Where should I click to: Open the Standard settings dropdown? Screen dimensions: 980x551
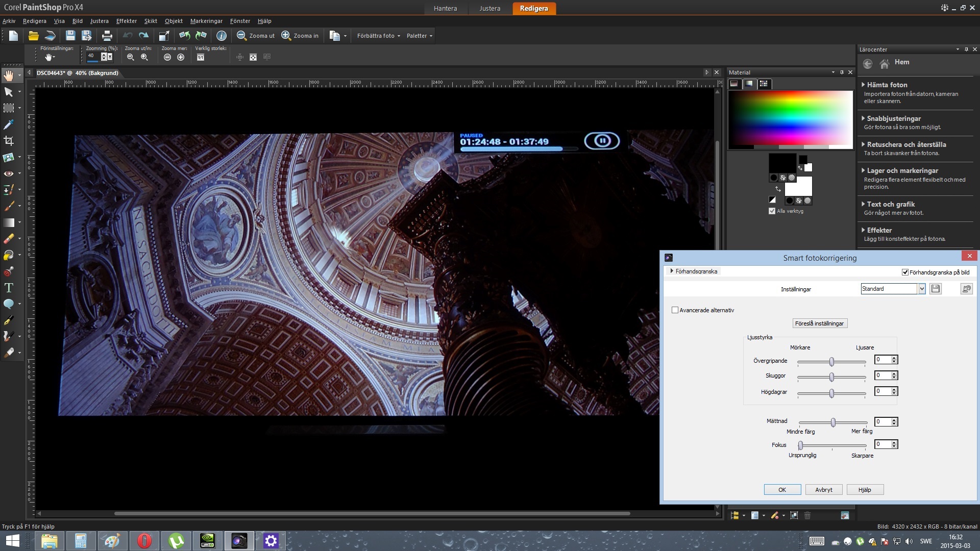[x=922, y=289]
